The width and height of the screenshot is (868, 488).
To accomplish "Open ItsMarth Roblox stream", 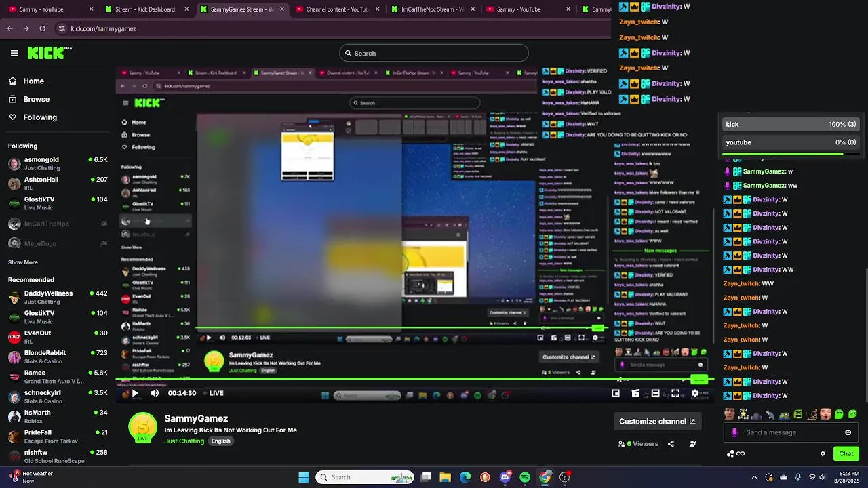I will click(57, 416).
